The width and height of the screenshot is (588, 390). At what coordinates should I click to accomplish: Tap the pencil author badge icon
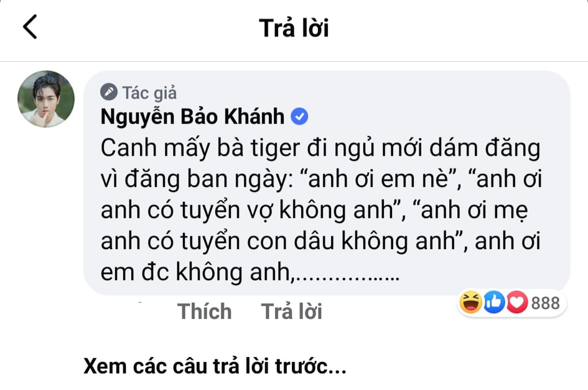(109, 92)
